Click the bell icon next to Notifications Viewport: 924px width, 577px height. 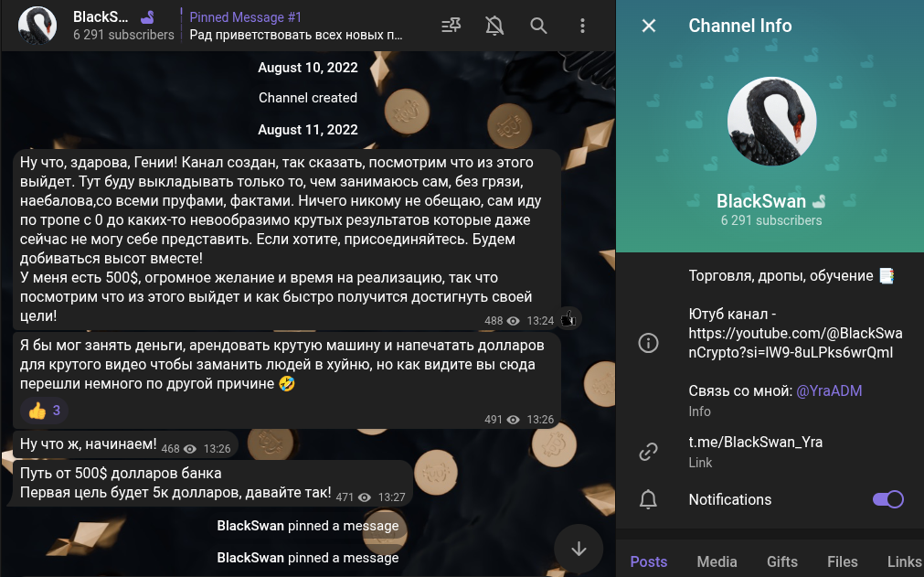coord(648,499)
